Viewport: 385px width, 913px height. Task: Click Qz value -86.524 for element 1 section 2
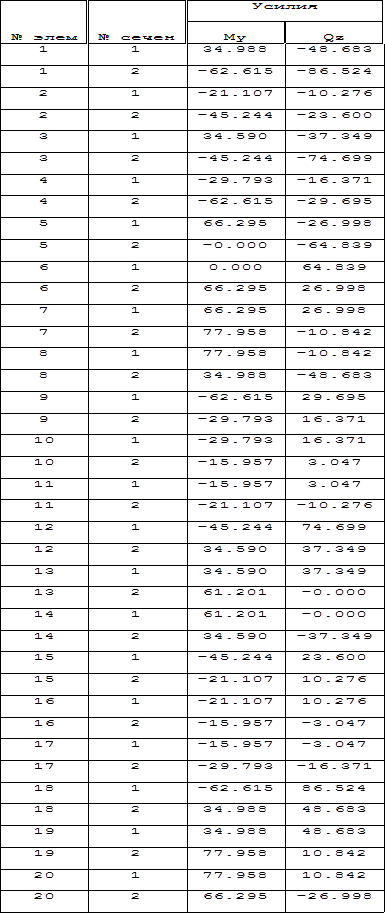(x=335, y=71)
